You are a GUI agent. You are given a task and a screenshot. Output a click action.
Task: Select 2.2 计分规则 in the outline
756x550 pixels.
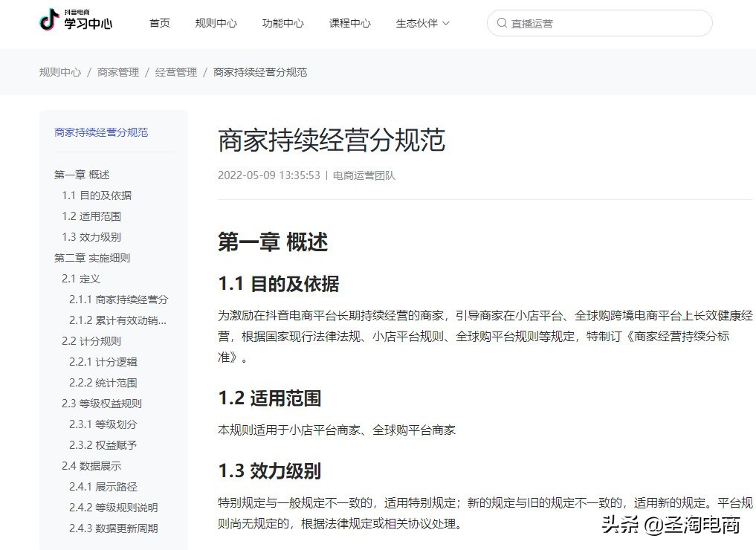[91, 341]
